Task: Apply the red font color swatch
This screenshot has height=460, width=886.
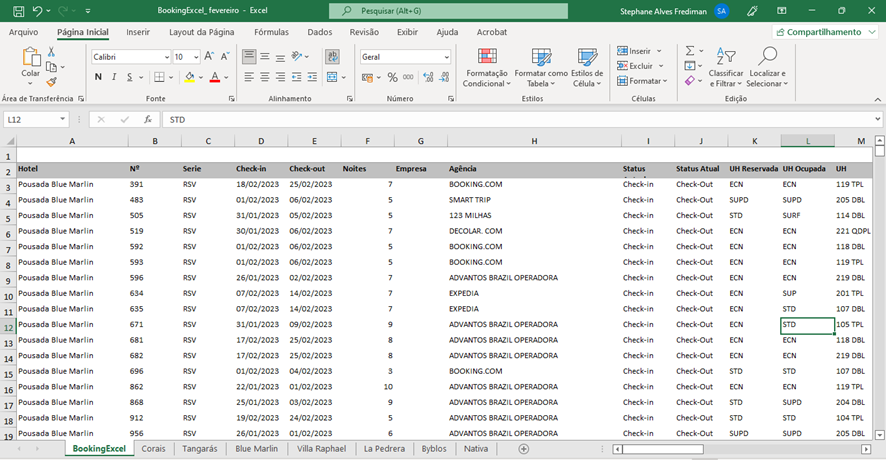Action: pyautogui.click(x=216, y=77)
